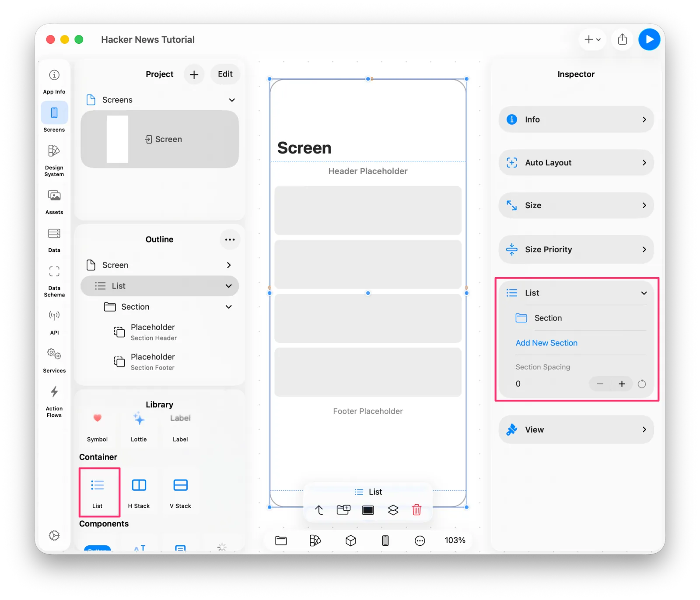Open the Assets sidebar panel
This screenshot has width=700, height=600.
(54, 201)
